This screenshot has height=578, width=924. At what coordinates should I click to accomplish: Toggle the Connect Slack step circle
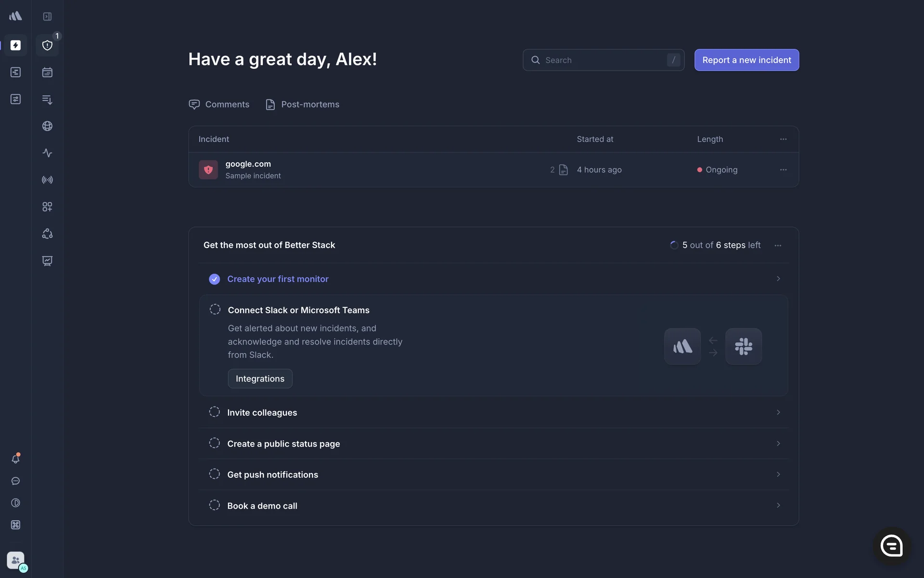coord(215,309)
